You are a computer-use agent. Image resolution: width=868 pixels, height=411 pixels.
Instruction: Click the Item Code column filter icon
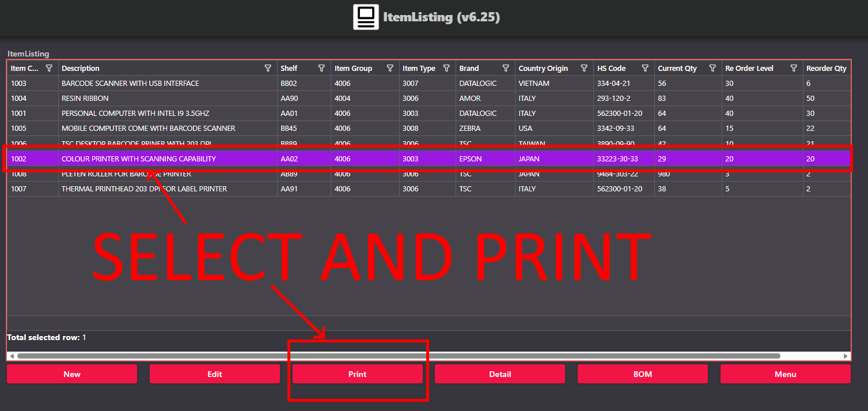pyautogui.click(x=49, y=68)
